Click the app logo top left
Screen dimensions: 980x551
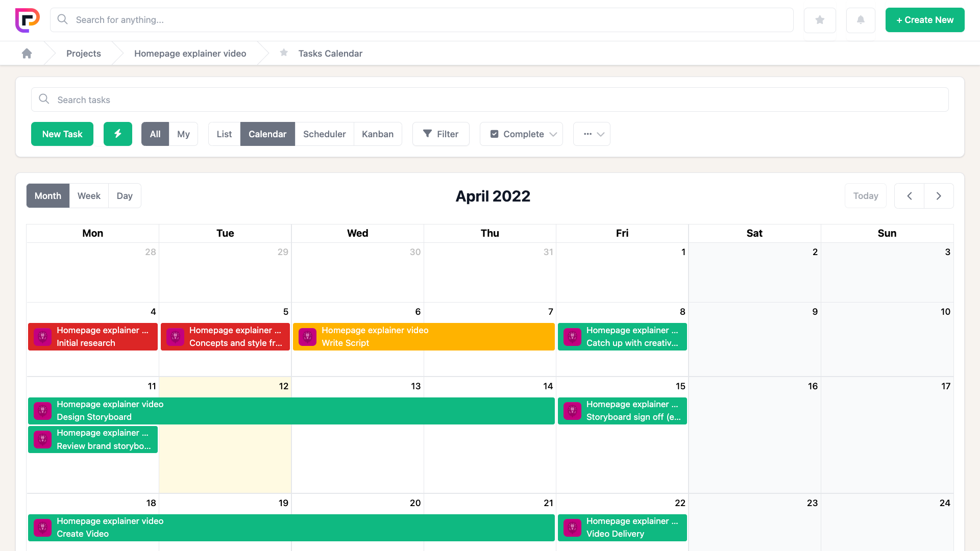coord(27,20)
